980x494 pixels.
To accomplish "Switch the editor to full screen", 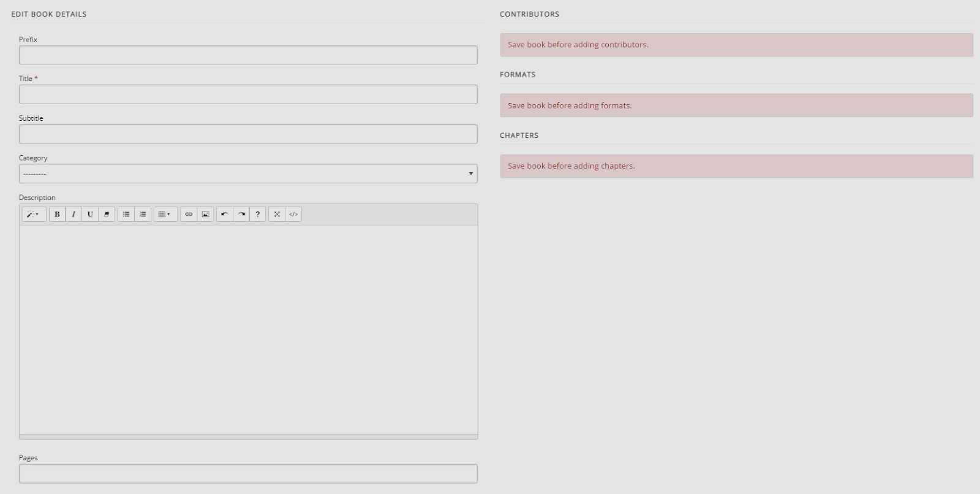I will click(x=277, y=214).
